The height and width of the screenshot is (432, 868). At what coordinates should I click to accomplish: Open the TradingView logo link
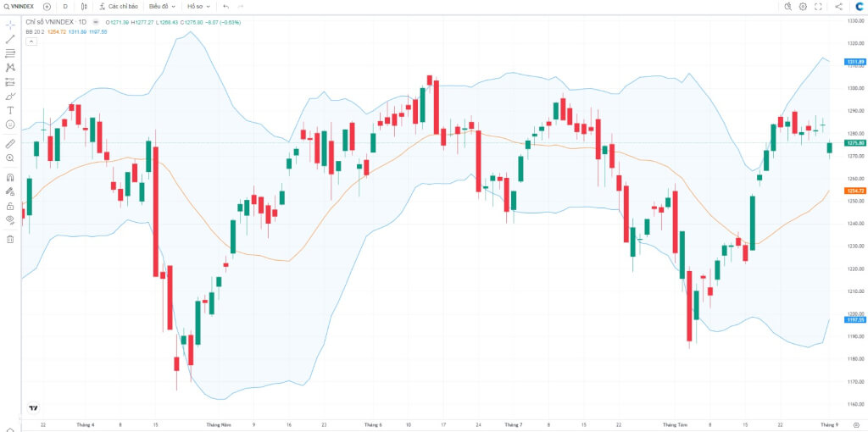[x=34, y=408]
